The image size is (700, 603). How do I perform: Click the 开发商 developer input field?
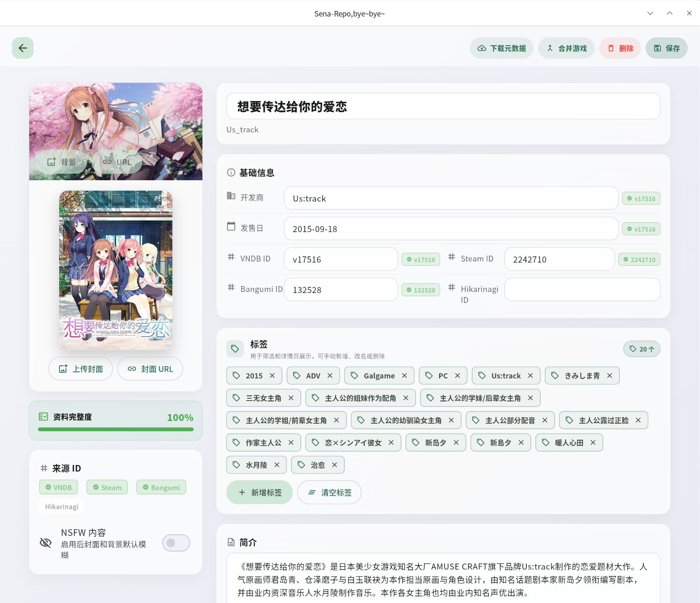[x=451, y=198]
